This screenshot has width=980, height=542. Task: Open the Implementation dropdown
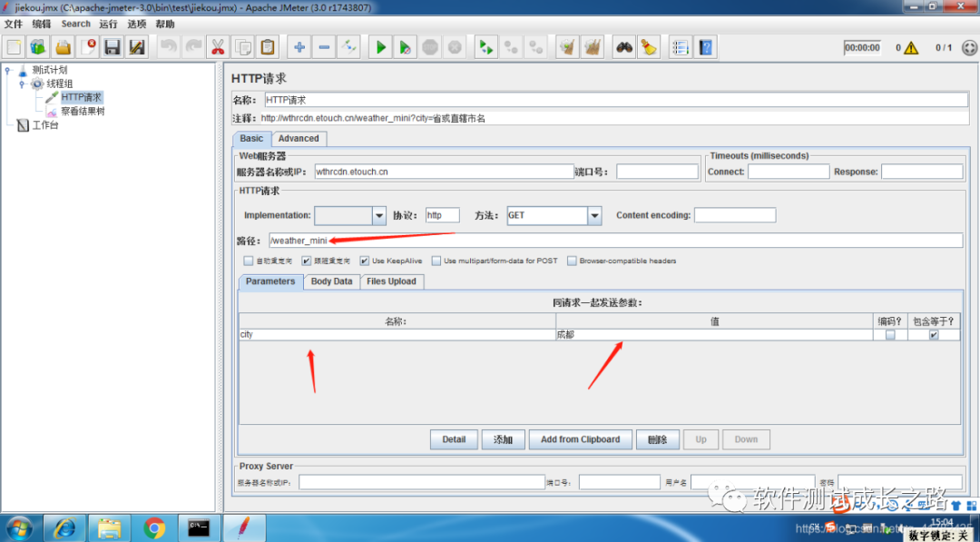379,216
